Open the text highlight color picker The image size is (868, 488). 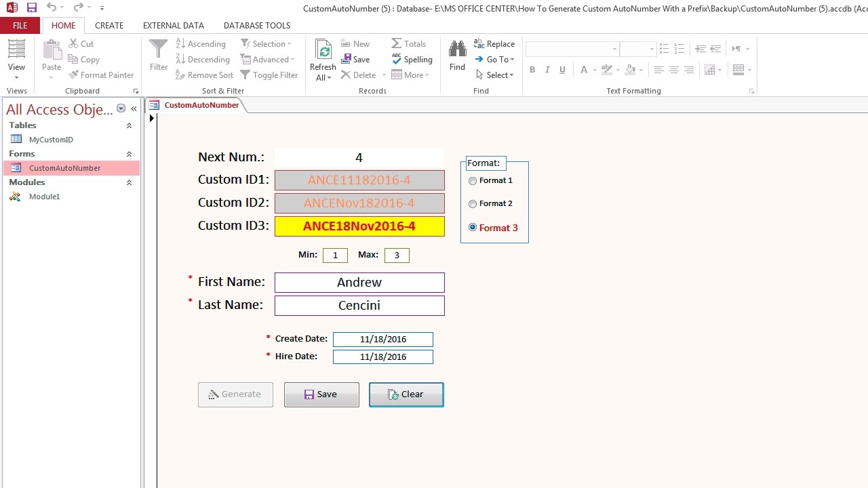point(610,70)
